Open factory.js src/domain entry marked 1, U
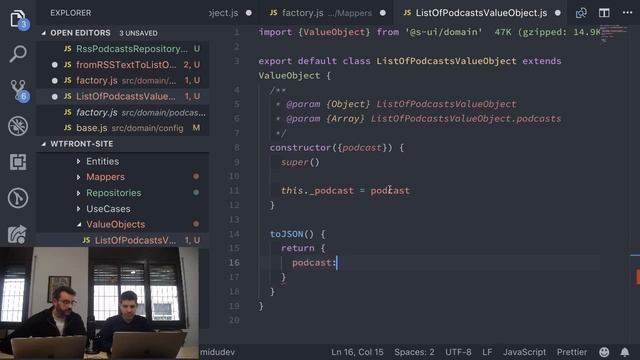Viewport: 640px width, 360px height. 122,80
